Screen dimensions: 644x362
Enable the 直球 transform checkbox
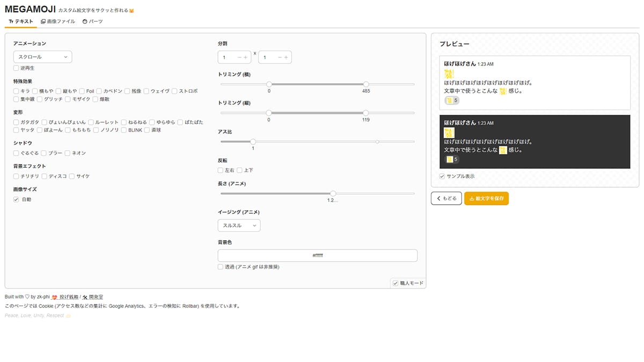click(x=148, y=130)
